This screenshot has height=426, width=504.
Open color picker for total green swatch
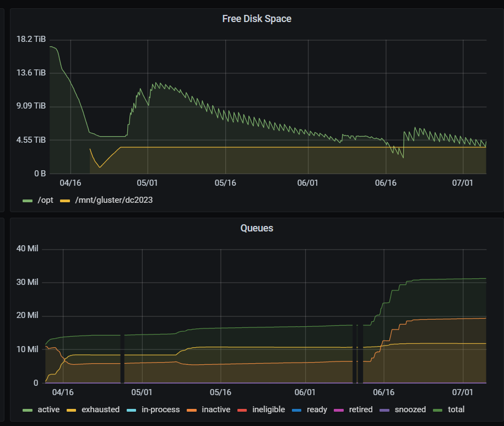coord(438,410)
